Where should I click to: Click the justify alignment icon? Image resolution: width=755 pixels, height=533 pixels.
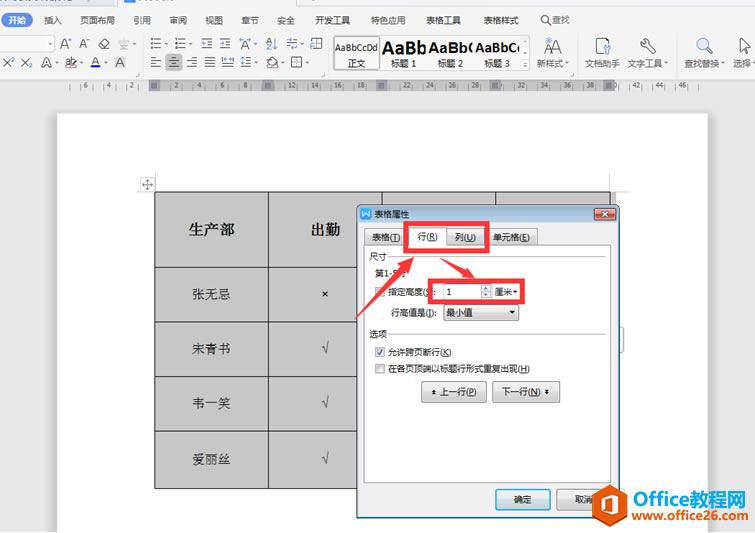click(x=209, y=62)
